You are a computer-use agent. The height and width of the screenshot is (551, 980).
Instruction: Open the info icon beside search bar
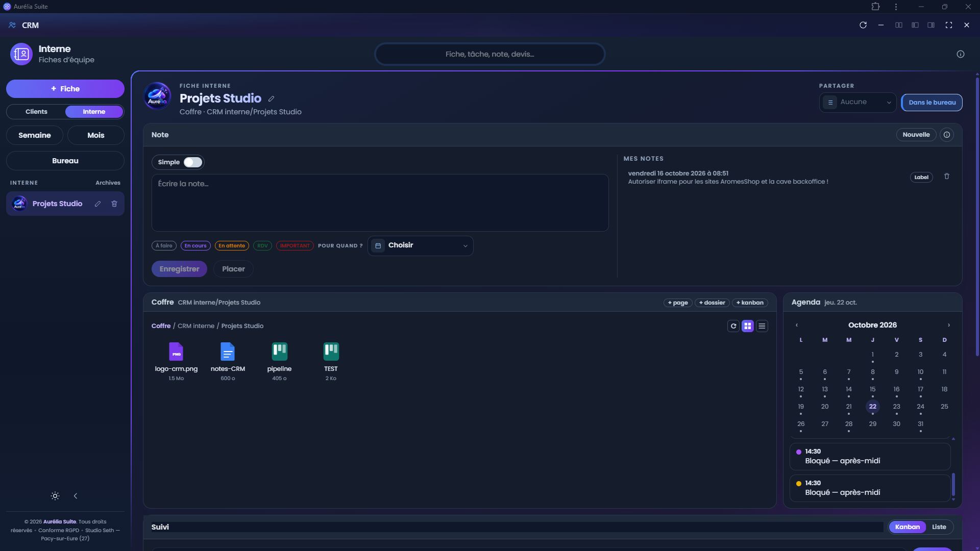tap(961, 54)
